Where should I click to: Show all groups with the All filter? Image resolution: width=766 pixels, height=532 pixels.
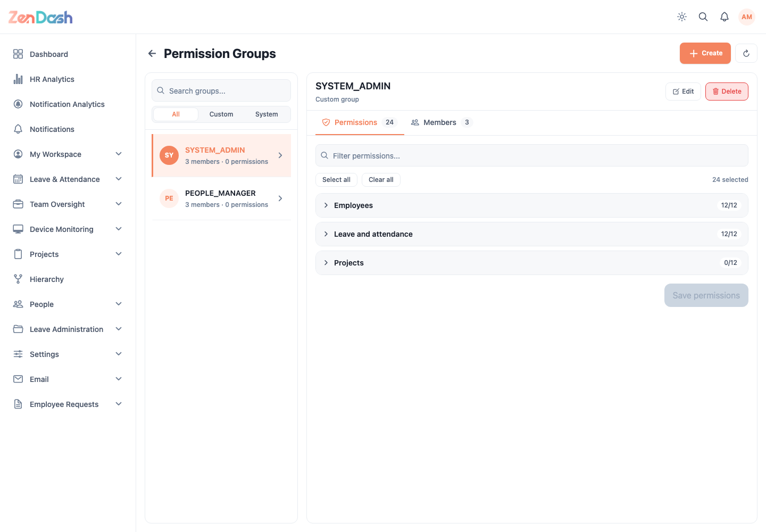[x=176, y=114]
